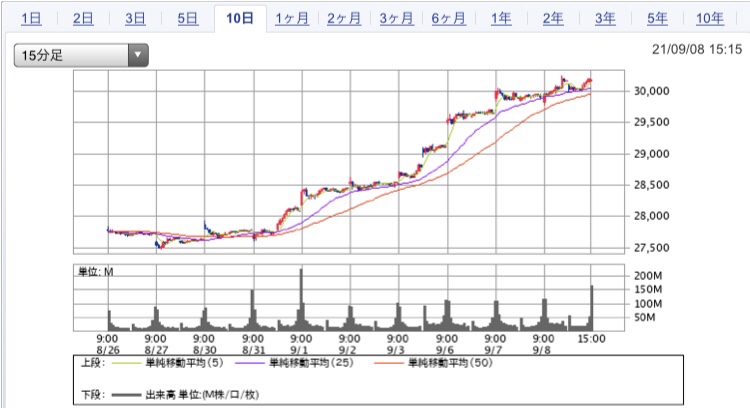Image resolution: width=750 pixels, height=408 pixels.
Task: Open the 5日 chart range
Action: (x=188, y=19)
